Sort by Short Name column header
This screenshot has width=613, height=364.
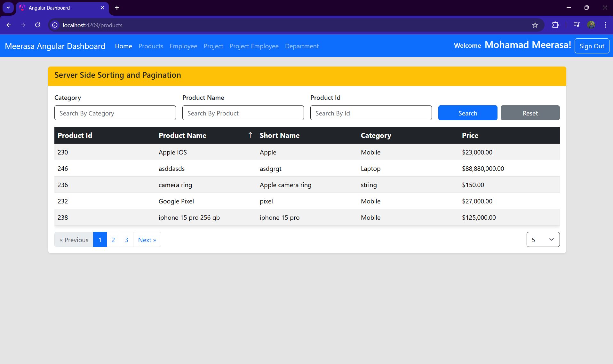click(280, 135)
